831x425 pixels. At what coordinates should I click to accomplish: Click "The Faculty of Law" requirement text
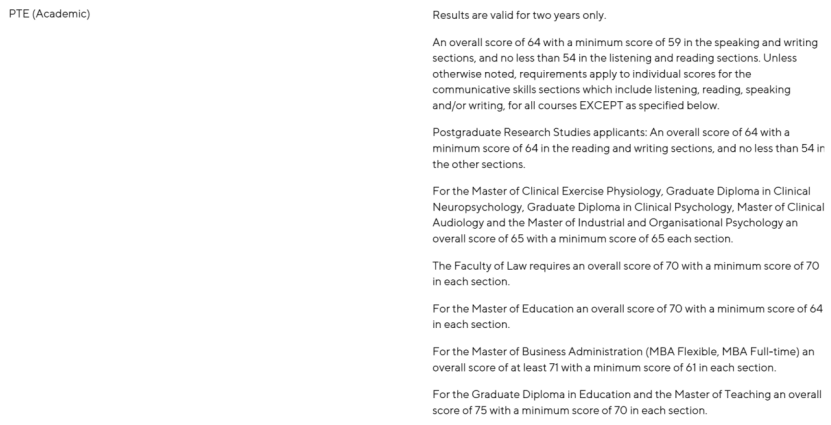coord(481,266)
